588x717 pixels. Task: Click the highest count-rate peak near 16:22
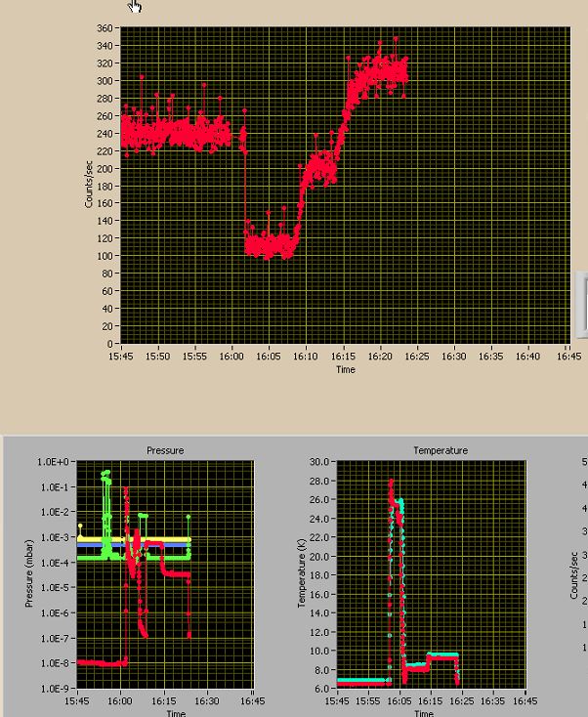[x=396, y=39]
